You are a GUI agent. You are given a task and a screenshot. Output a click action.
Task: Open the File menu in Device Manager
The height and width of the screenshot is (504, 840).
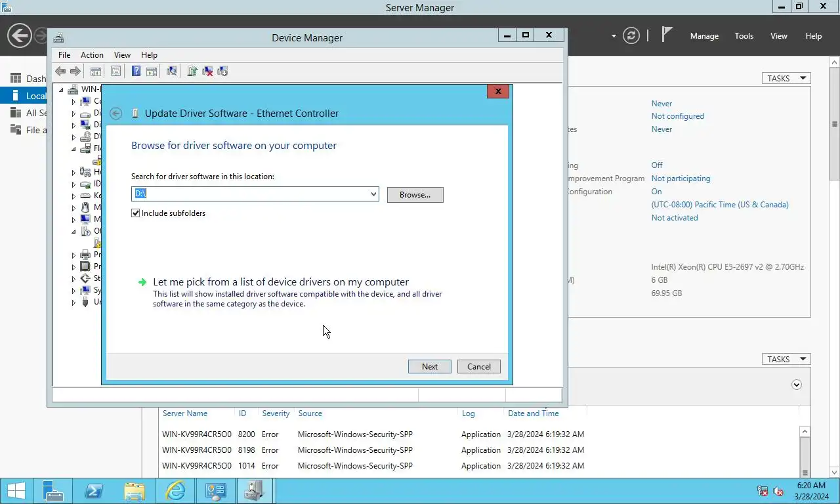tap(64, 55)
